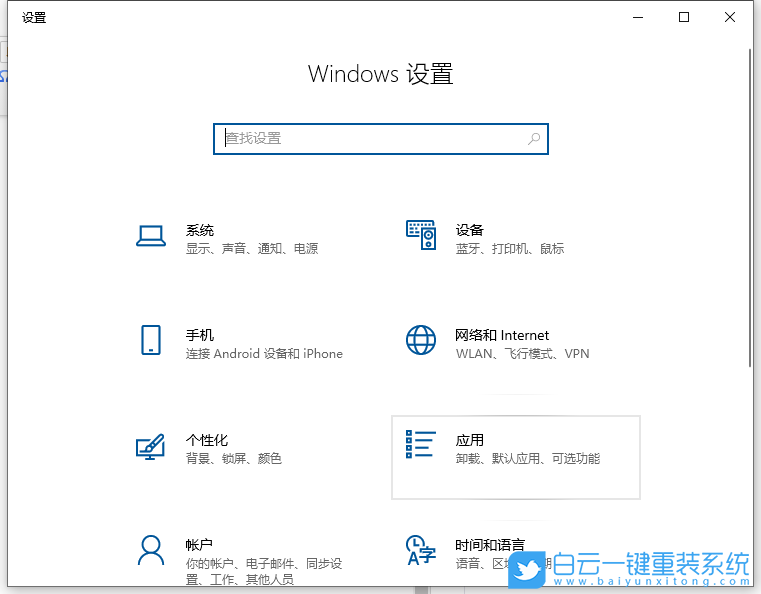Click the list icon for 应用
Screen dimensions: 761x594
click(x=421, y=444)
